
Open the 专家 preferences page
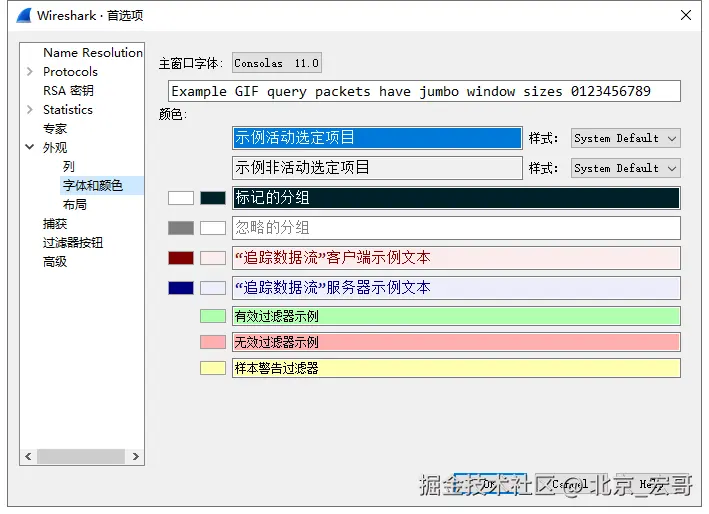click(x=55, y=128)
